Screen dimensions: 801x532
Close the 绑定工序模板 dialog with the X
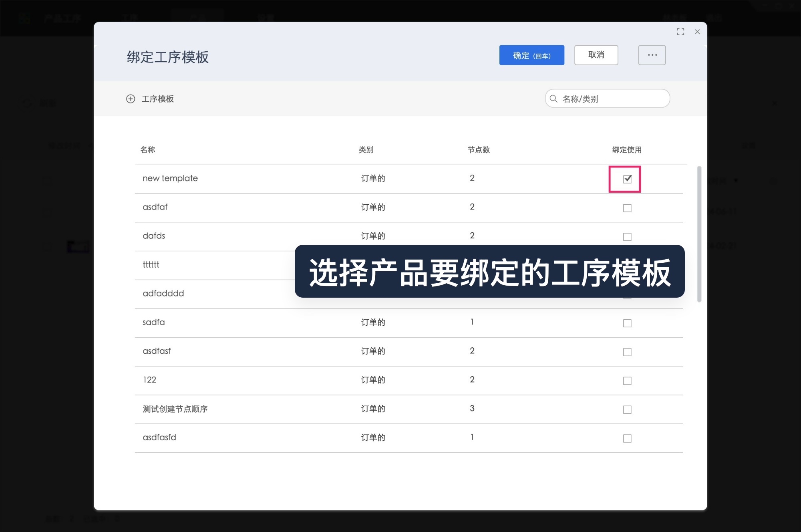[x=697, y=32]
